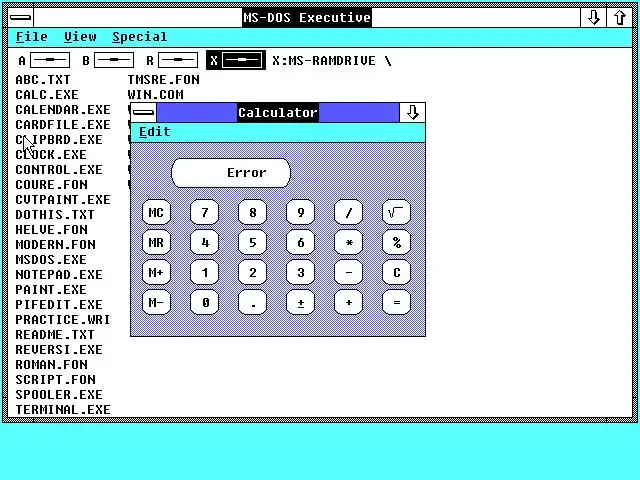640x480 pixels.
Task: Click calculator digit 5
Action: coord(253,242)
